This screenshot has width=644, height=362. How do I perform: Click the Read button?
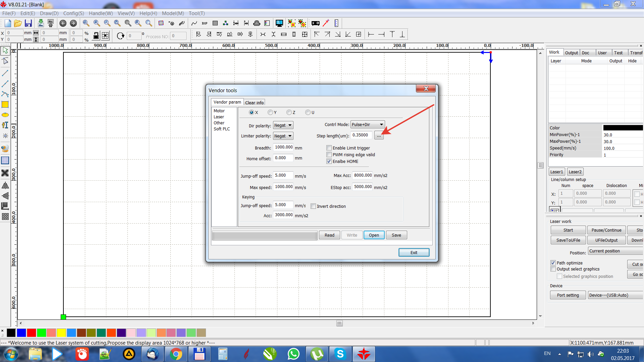[x=329, y=235]
